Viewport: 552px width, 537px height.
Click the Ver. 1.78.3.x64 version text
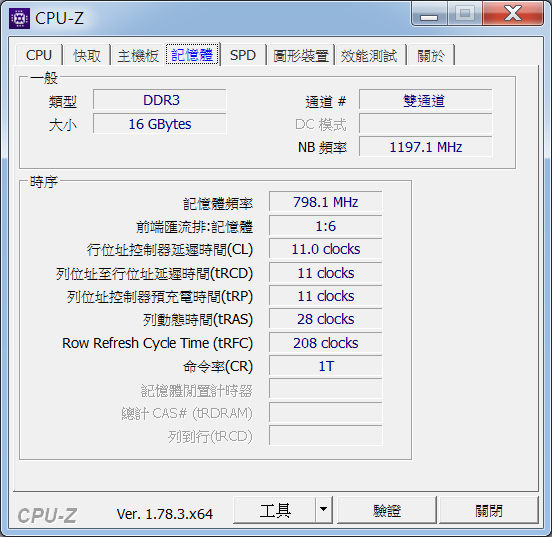[164, 514]
